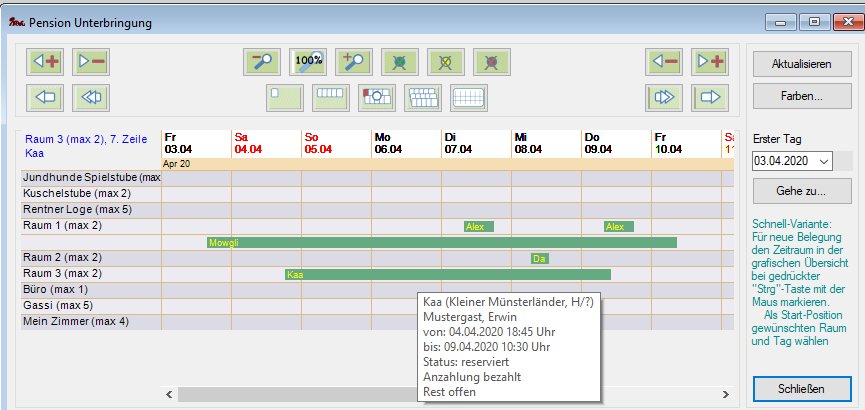Jump back with the double left arrow icon
This screenshot has width=865, height=410.
coord(92,98)
